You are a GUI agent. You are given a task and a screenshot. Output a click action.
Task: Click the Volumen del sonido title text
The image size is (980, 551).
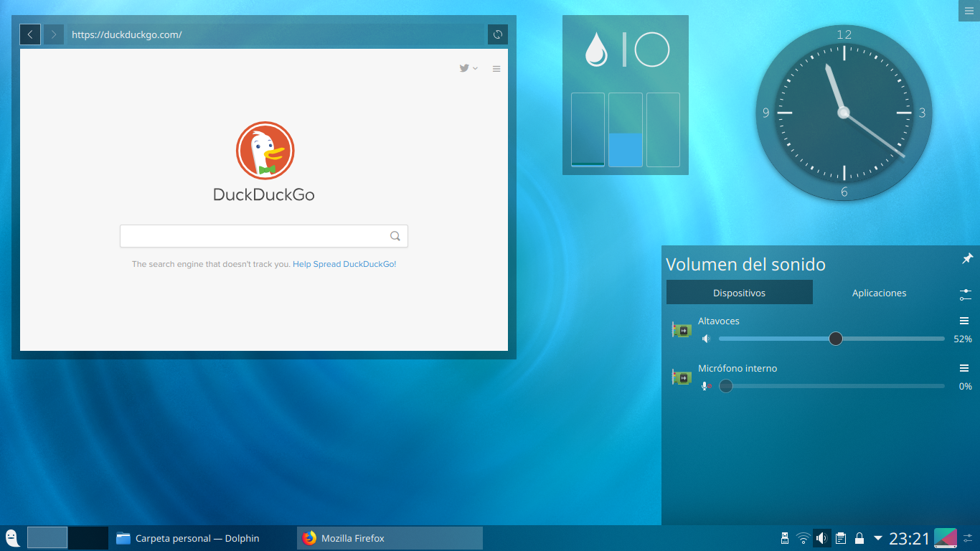click(x=745, y=264)
